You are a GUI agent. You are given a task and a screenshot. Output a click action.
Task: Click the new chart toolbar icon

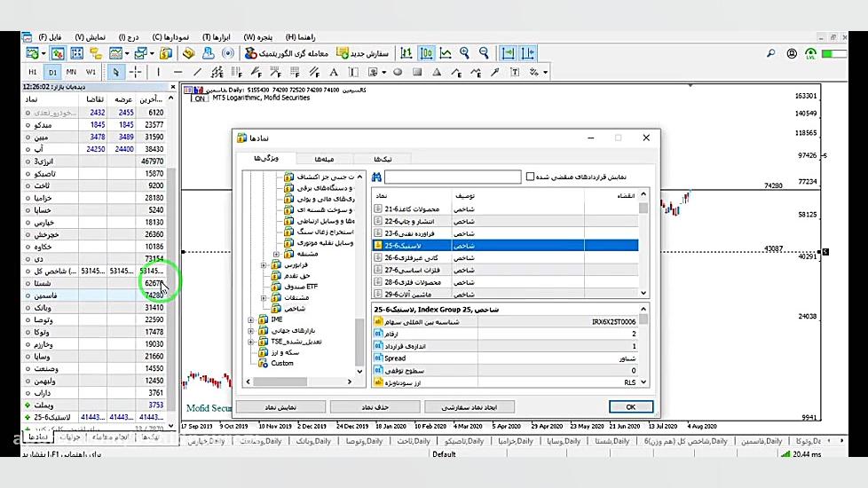[32, 53]
